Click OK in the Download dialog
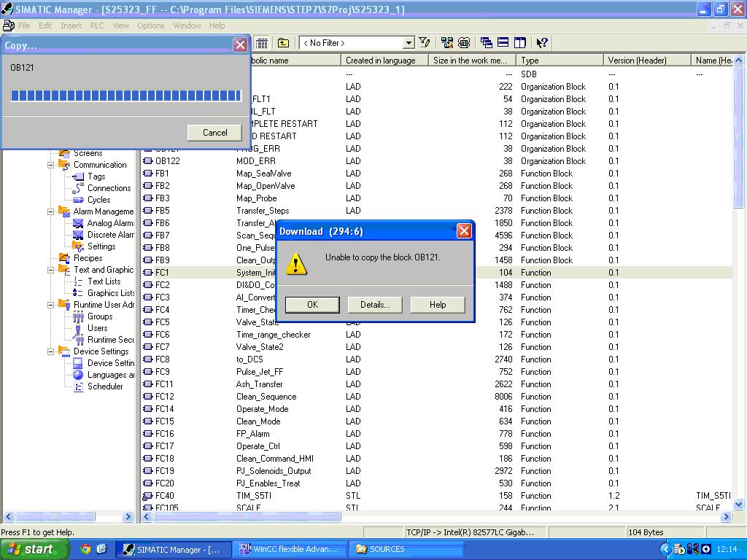 pyautogui.click(x=312, y=305)
